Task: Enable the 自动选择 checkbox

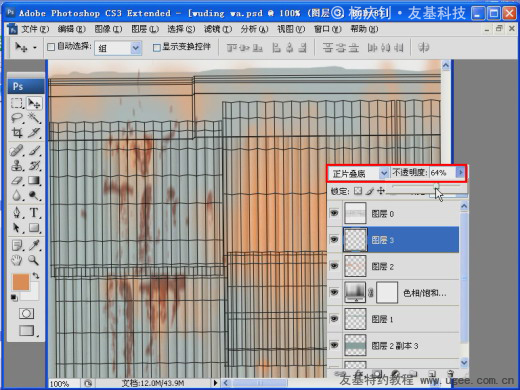Action: pos(51,47)
